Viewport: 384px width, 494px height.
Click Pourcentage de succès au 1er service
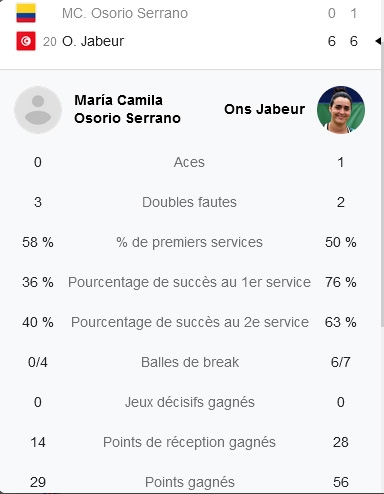[x=189, y=282]
